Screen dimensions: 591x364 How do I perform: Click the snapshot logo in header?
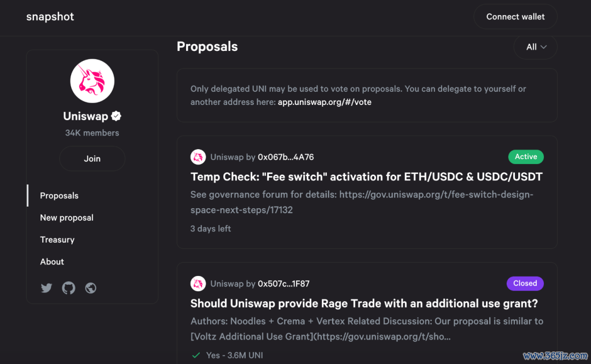(x=50, y=16)
